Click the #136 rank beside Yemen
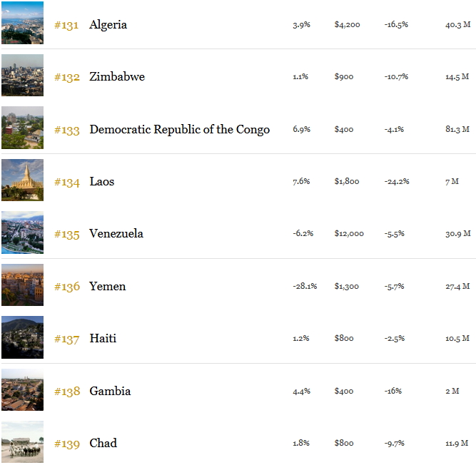The image size is (476, 465). tap(67, 287)
